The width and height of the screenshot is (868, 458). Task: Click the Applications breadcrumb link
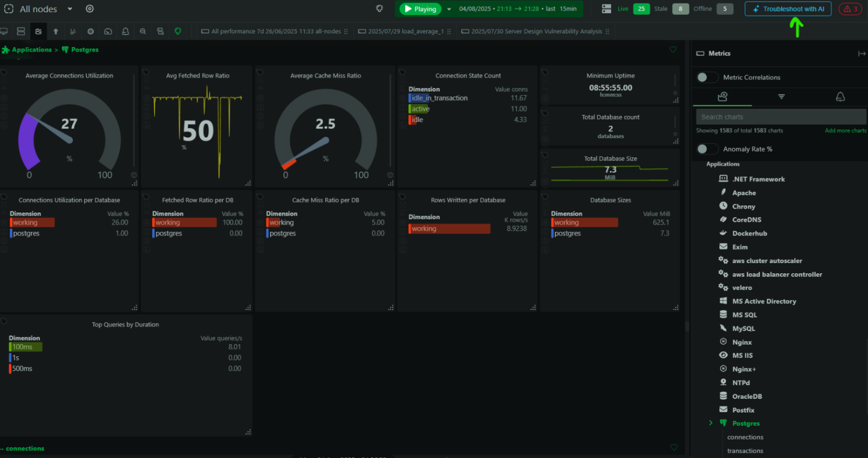tap(32, 50)
